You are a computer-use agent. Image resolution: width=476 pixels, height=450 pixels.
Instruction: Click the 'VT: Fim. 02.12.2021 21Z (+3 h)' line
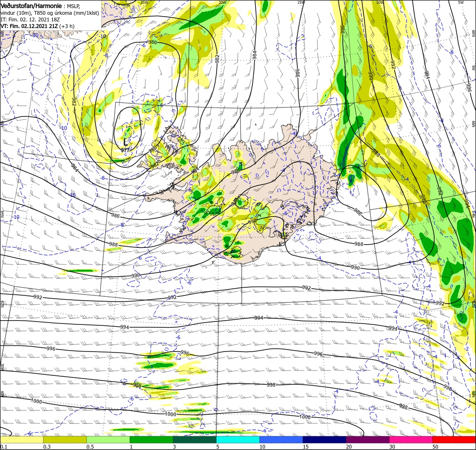click(x=37, y=26)
